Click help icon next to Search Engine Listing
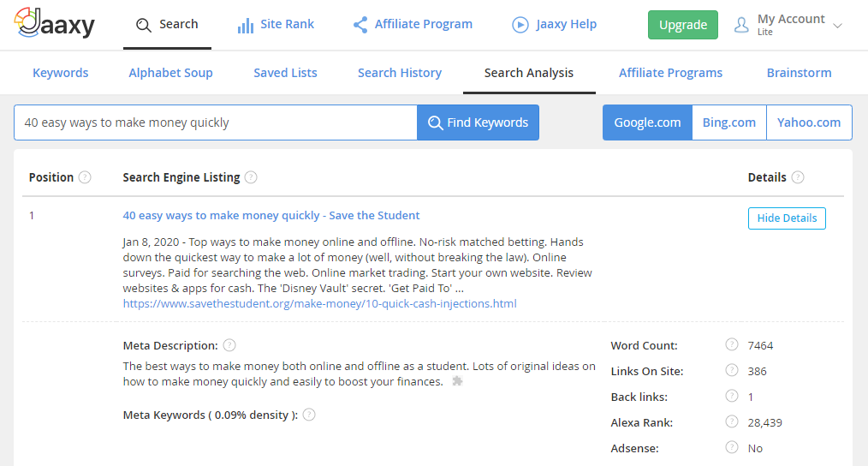This screenshot has width=868, height=466. [x=251, y=177]
